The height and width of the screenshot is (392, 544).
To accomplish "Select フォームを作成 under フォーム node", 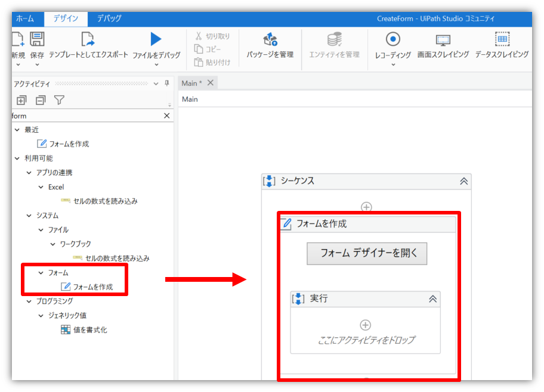I will 86,287.
